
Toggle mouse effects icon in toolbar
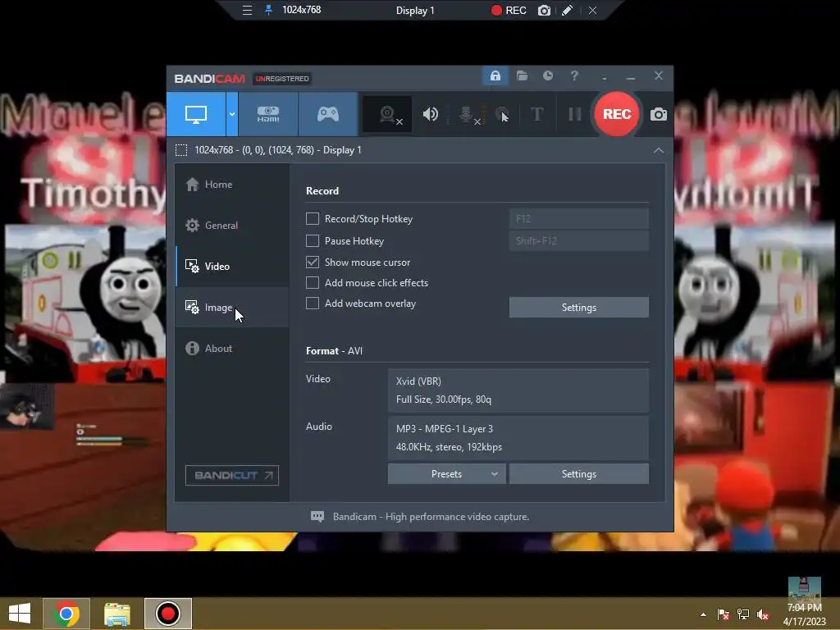(502, 114)
